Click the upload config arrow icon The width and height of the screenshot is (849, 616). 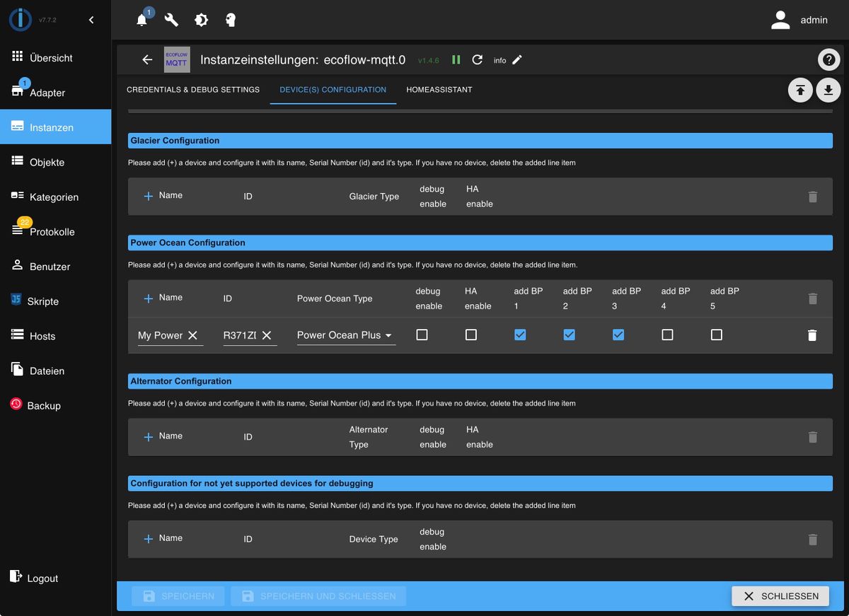pos(800,91)
